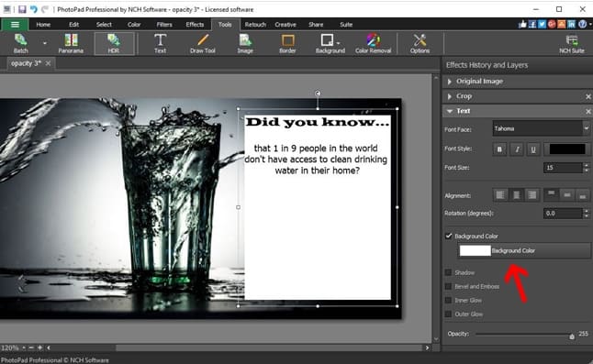Click the Save icon in title bar
Image resolution: width=593 pixels, height=364 pixels.
22,9
